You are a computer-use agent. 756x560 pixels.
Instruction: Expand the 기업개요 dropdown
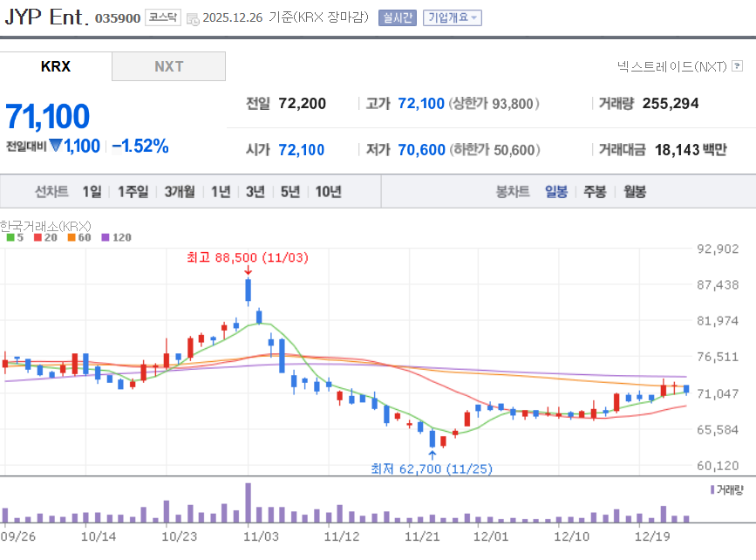point(453,17)
